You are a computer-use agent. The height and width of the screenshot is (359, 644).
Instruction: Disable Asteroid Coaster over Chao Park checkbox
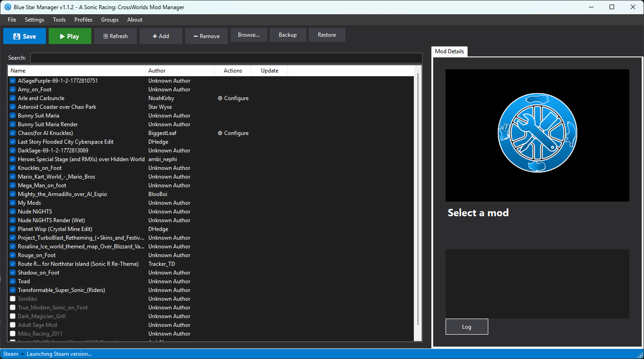click(x=13, y=107)
